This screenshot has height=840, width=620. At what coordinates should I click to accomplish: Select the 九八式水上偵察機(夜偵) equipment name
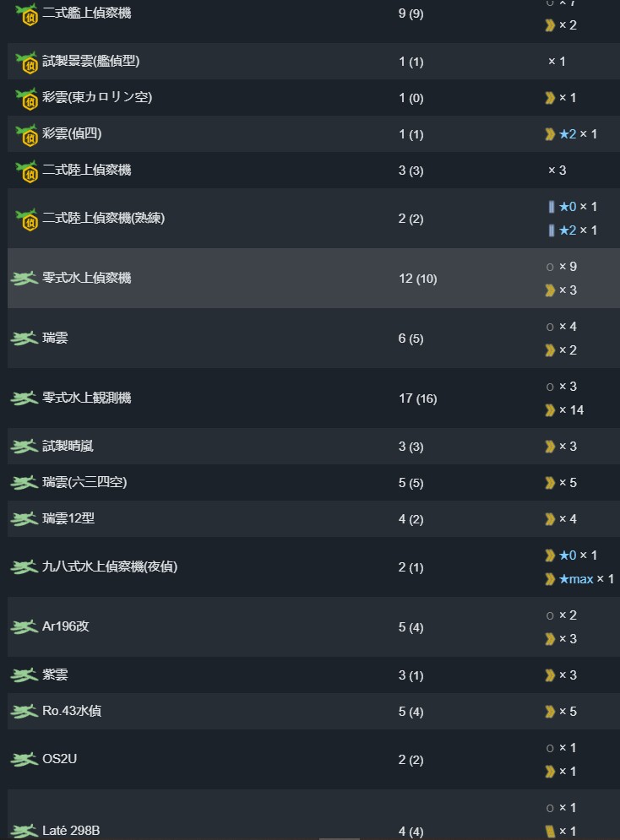pyautogui.click(x=110, y=566)
